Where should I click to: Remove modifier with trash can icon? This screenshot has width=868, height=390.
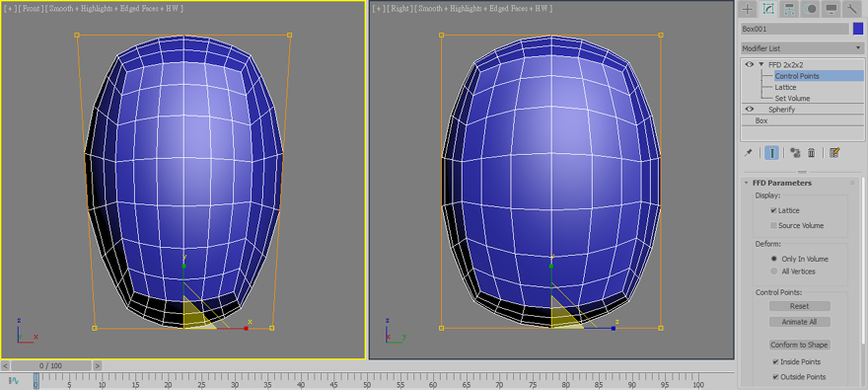point(812,153)
